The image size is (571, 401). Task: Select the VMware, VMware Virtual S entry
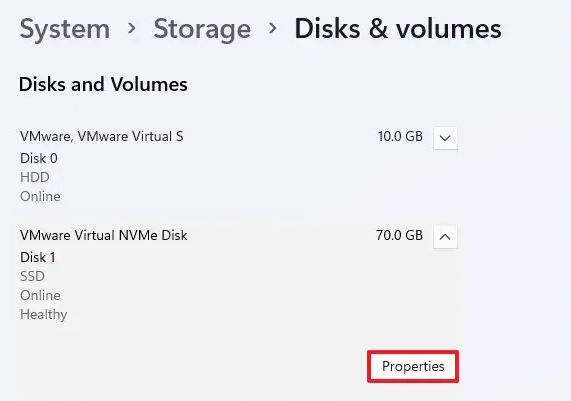tap(102, 137)
